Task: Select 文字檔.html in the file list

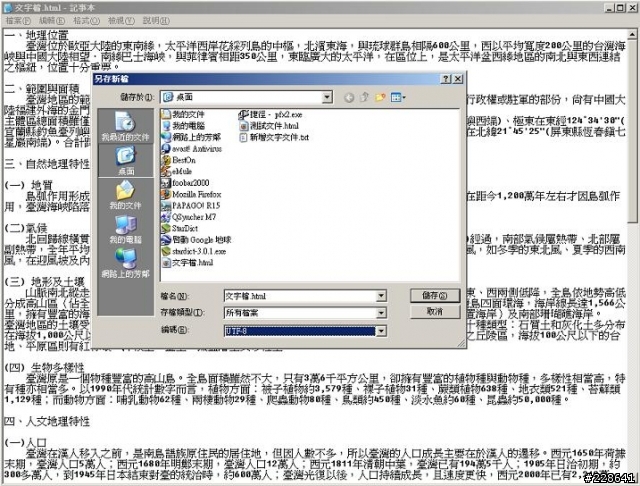Action: 187,263
